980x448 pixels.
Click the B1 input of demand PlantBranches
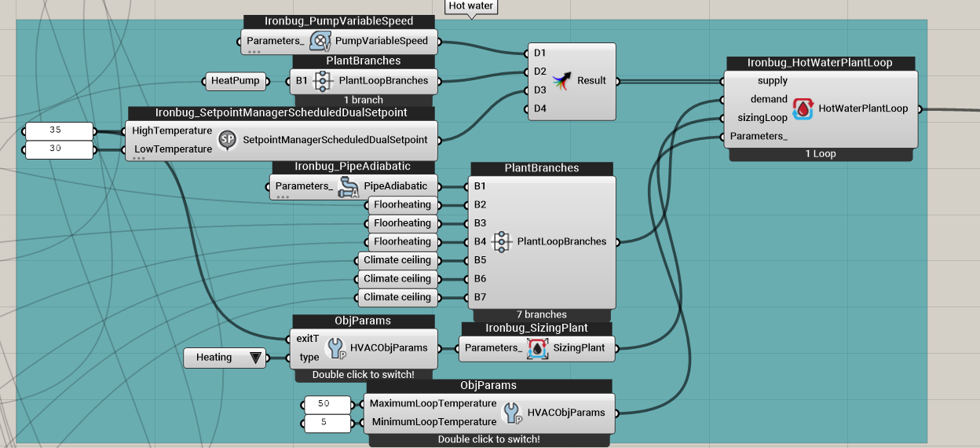[x=480, y=186]
